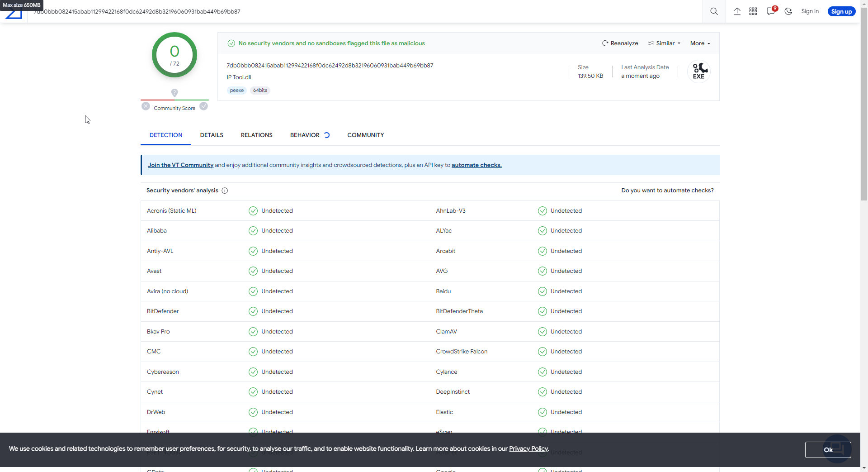This screenshot has width=868, height=472.
Task: Open the apps grid icon
Action: click(x=753, y=11)
